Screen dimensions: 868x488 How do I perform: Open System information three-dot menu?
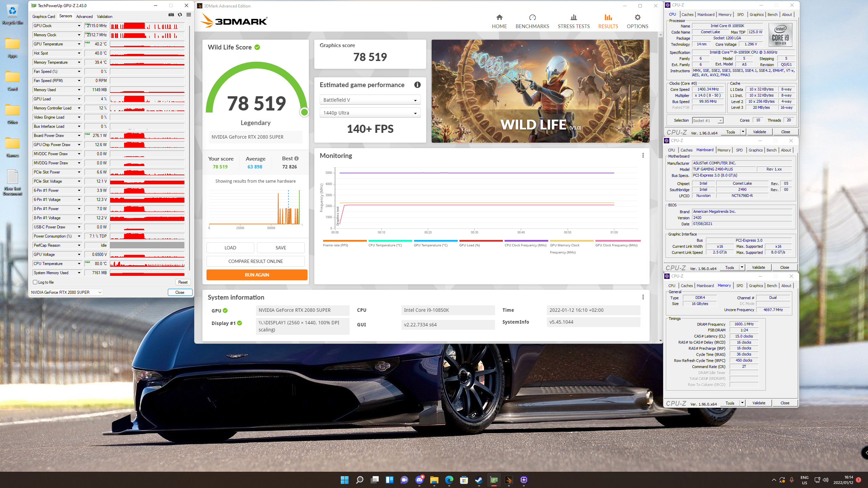pyautogui.click(x=643, y=297)
